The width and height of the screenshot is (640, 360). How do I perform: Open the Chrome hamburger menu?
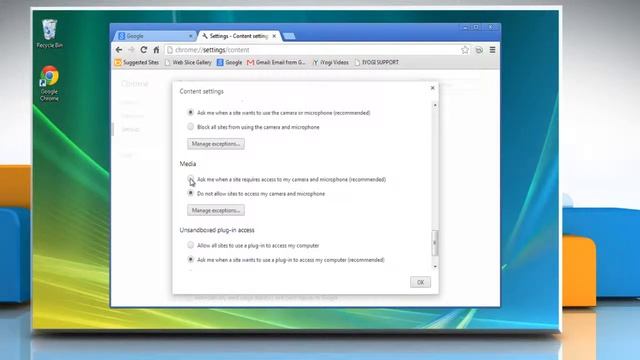coord(493,50)
